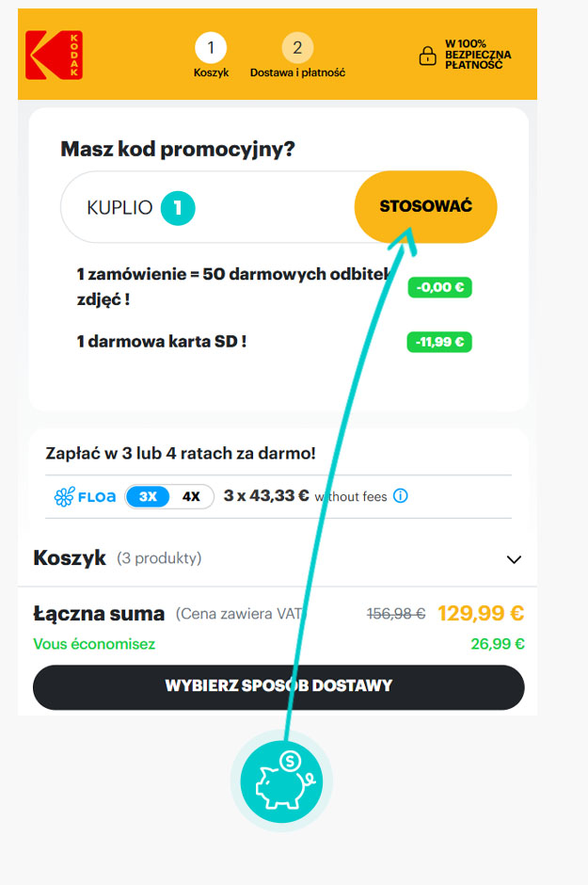Viewport: 588px width, 885px height.
Task: Click the -11,99 € green discount badge
Action: [x=439, y=342]
